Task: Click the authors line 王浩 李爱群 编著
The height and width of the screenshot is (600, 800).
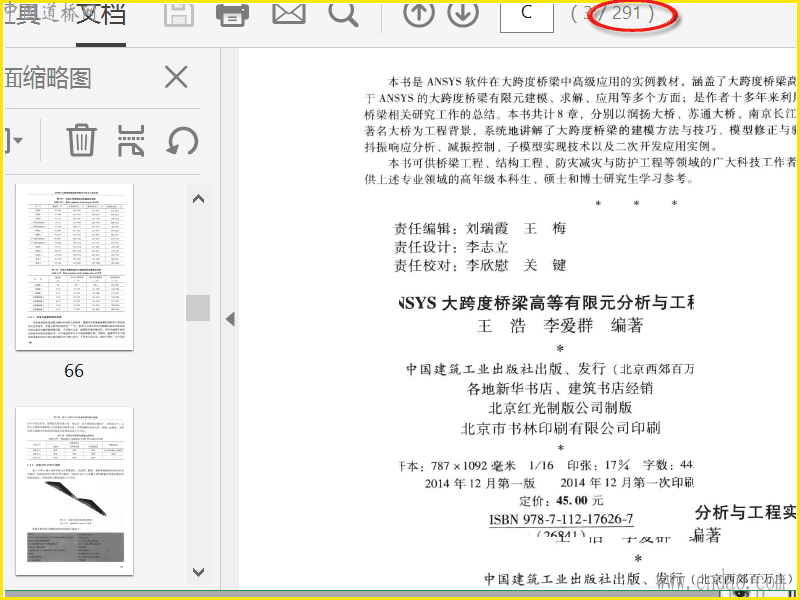Action: pos(560,326)
